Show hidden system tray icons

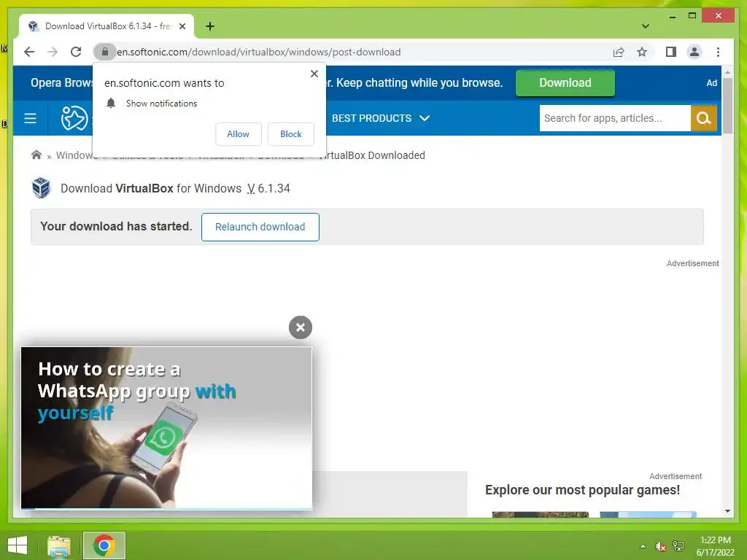click(x=643, y=546)
